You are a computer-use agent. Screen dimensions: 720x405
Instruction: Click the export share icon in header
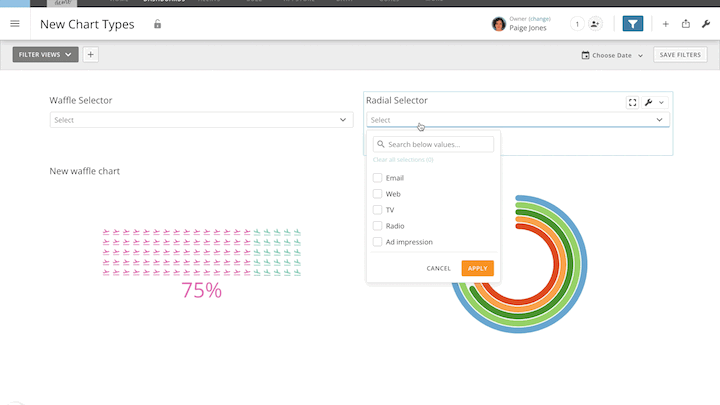(686, 24)
